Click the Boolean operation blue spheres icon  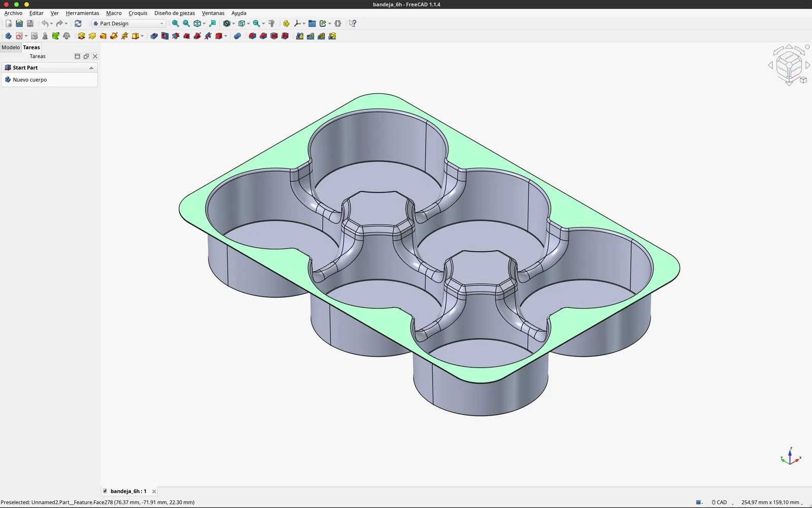[x=237, y=36]
